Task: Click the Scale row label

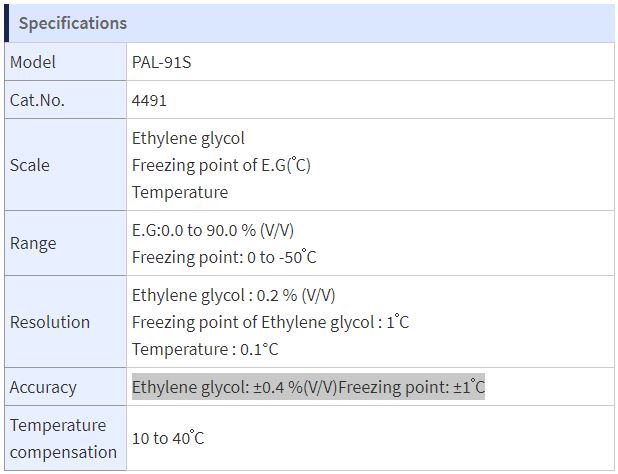Action: (65, 165)
